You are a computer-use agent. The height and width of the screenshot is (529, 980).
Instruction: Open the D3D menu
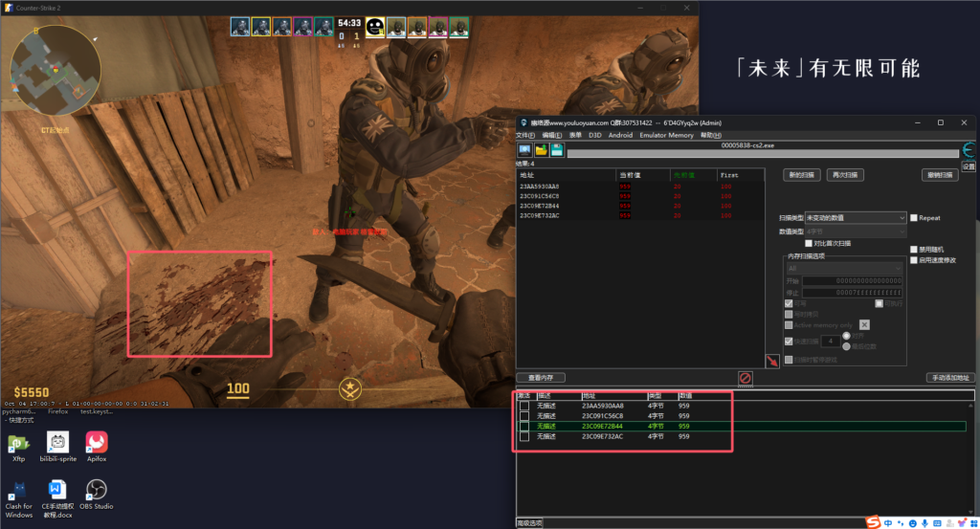594,135
